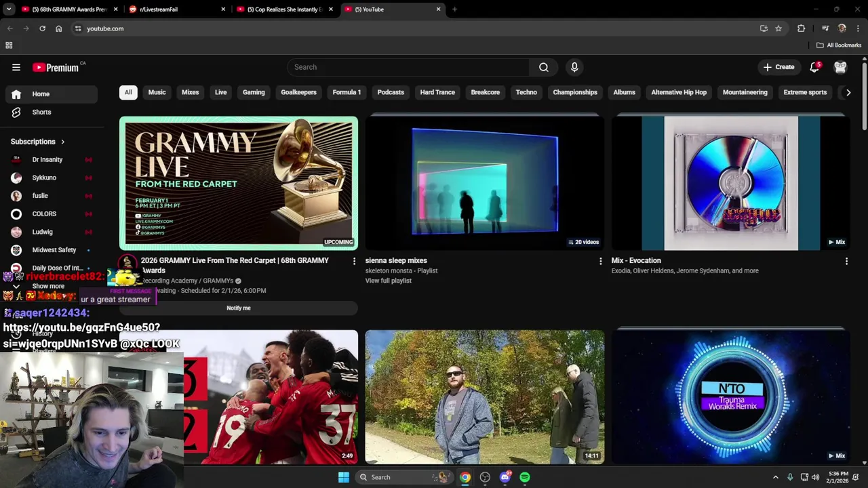The image size is (868, 488).
Task: Click Notify me for GRAMMY stream
Action: 239,308
